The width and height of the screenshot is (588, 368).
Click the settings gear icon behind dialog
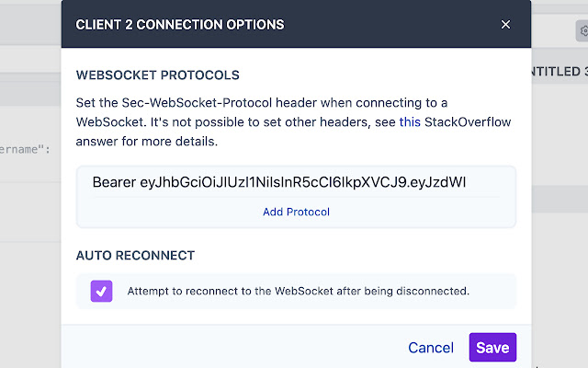pyautogui.click(x=582, y=30)
